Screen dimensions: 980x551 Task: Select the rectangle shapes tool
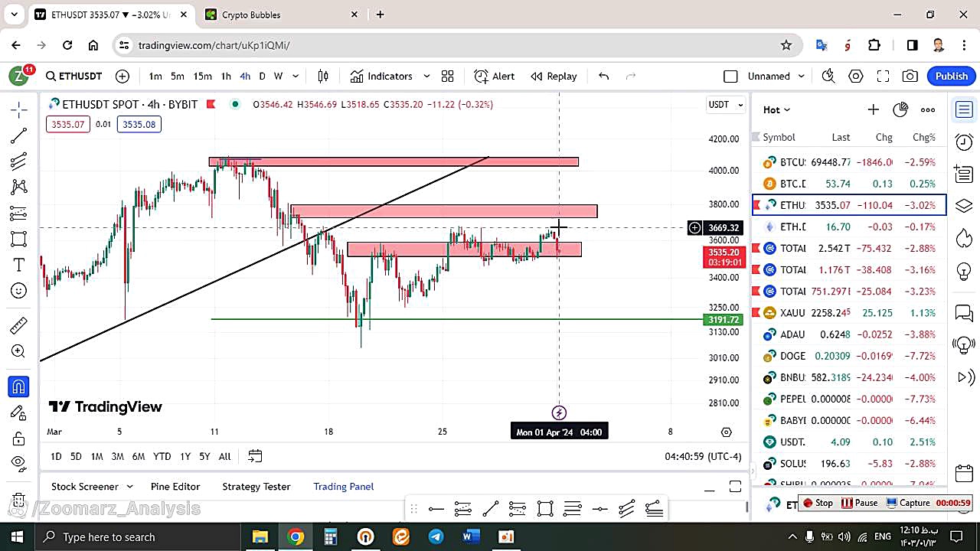click(19, 239)
